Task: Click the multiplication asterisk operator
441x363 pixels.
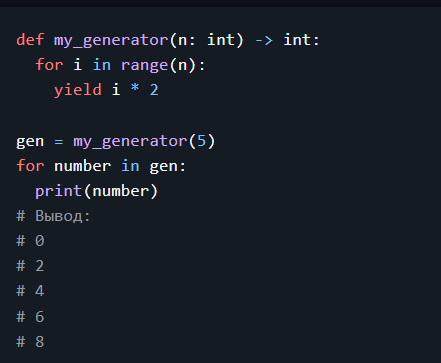Action: click(x=135, y=89)
